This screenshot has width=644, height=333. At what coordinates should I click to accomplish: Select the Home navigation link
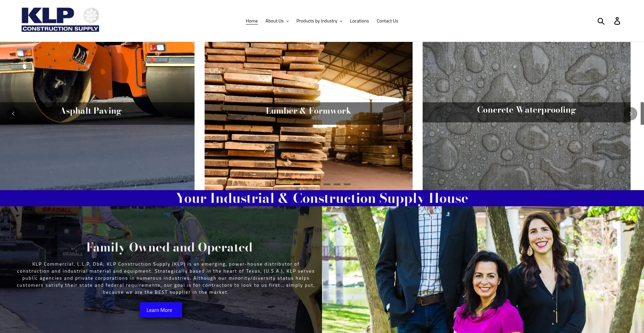click(x=252, y=21)
